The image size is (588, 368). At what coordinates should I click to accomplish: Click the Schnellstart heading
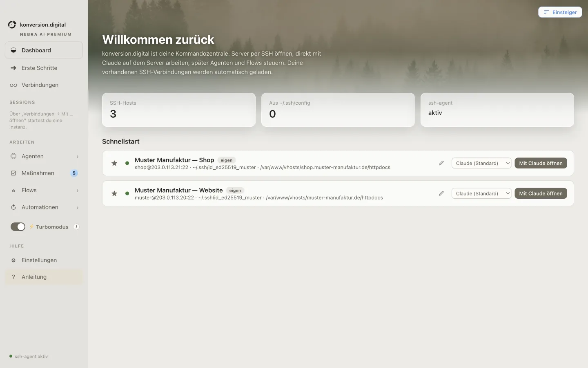pos(121,141)
